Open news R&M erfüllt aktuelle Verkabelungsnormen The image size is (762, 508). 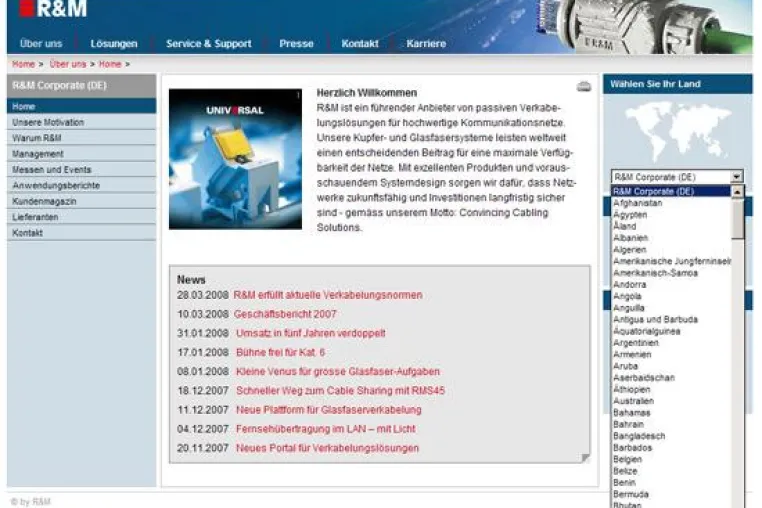coord(328,295)
